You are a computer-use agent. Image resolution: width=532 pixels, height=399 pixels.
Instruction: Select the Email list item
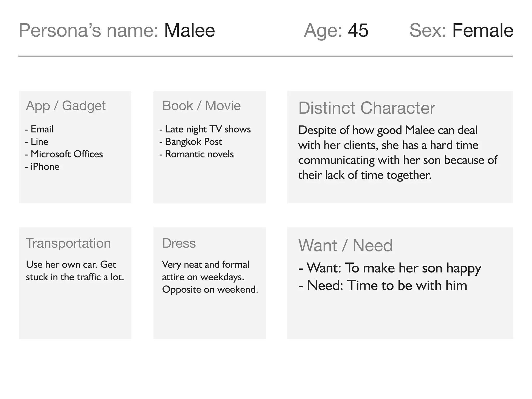click(x=42, y=129)
